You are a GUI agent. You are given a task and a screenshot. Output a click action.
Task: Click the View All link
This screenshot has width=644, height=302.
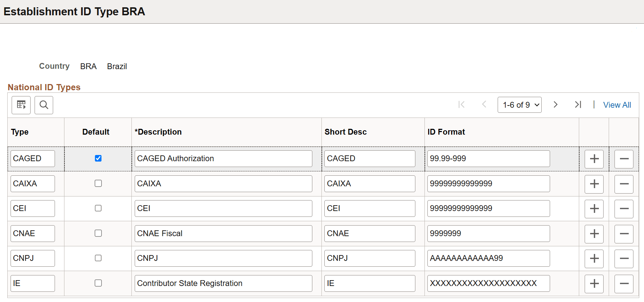617,105
